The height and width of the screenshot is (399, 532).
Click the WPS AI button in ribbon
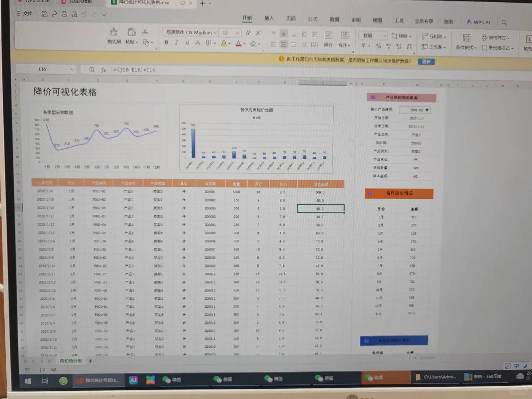click(x=478, y=22)
